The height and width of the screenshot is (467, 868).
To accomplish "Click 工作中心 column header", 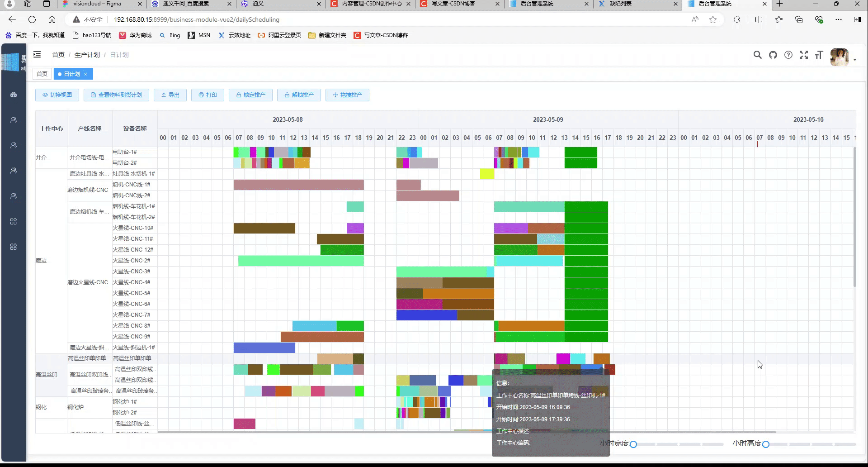I will coord(51,129).
